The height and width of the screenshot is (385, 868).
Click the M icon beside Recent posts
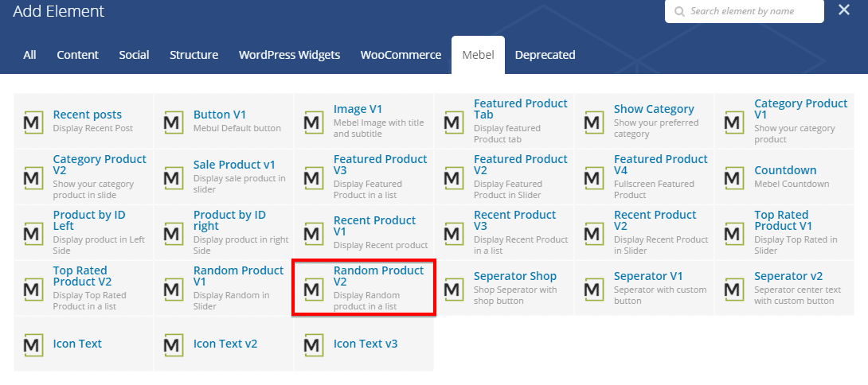33,122
